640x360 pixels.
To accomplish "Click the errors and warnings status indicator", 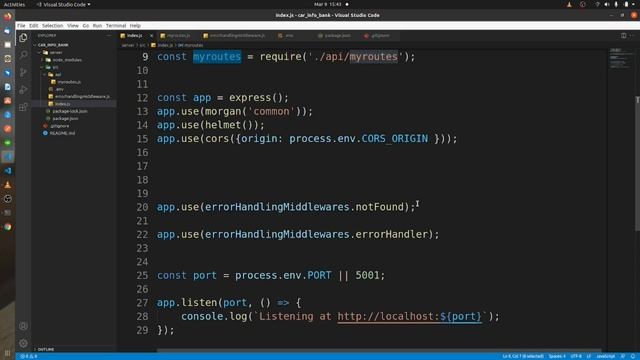I will (29, 356).
